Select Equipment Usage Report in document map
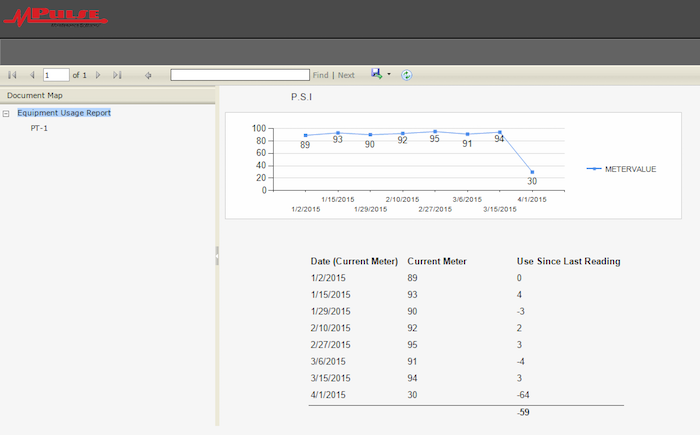 point(64,113)
